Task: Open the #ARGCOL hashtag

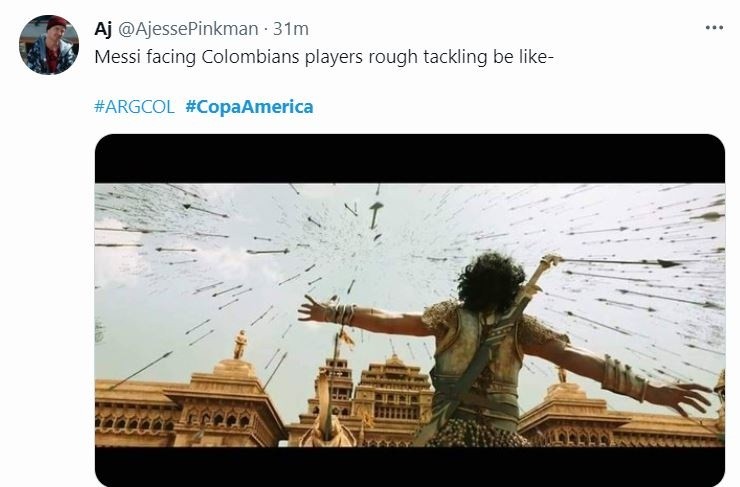Action: [x=135, y=107]
